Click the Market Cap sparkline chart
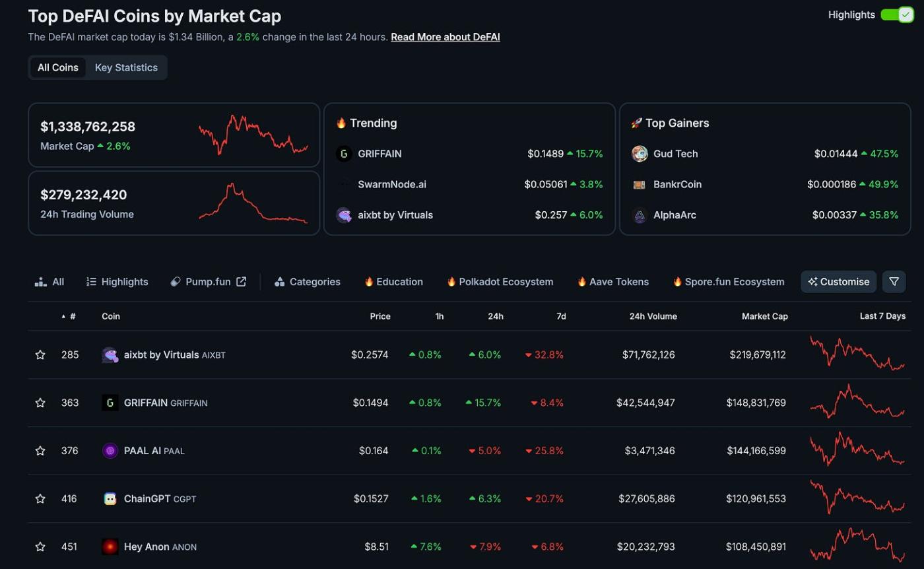The image size is (924, 569). click(253, 135)
